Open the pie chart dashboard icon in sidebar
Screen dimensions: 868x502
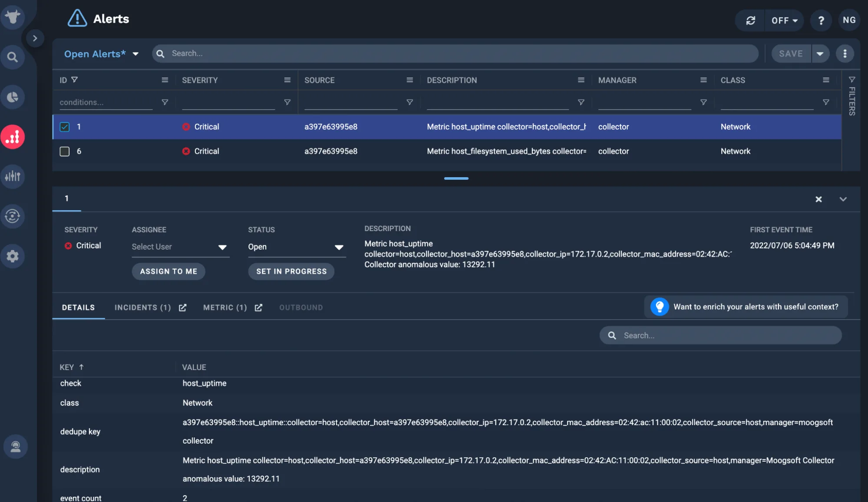[x=13, y=97]
